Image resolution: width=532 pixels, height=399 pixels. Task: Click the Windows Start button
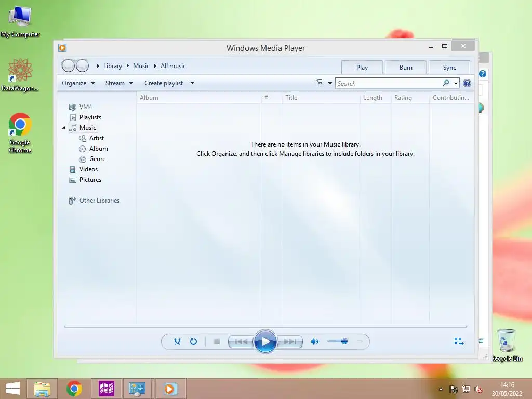click(x=13, y=389)
